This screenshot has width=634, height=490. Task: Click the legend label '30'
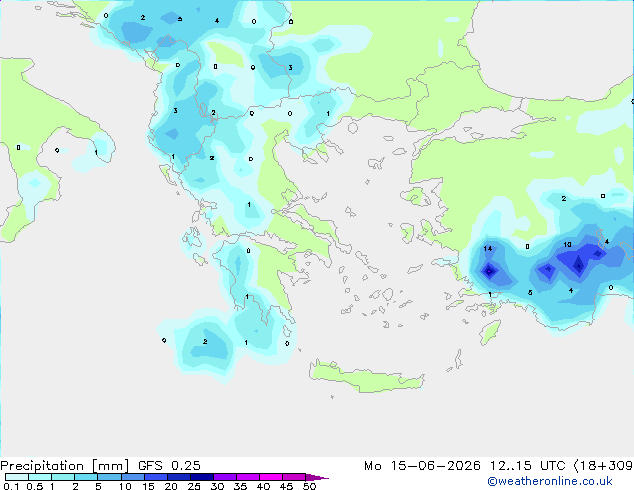click(218, 486)
